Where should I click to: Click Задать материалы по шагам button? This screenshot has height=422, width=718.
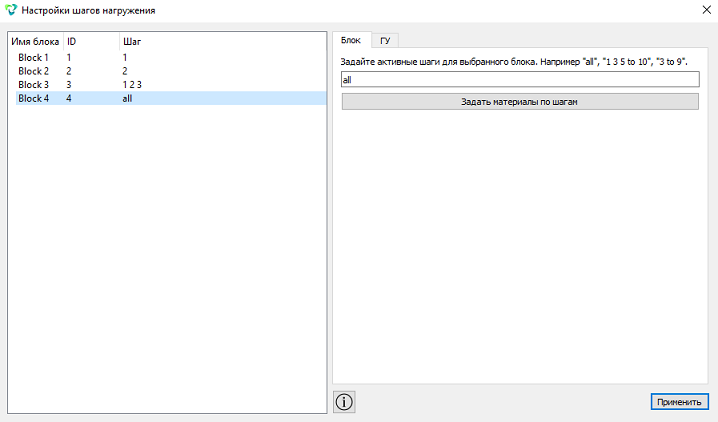click(520, 102)
